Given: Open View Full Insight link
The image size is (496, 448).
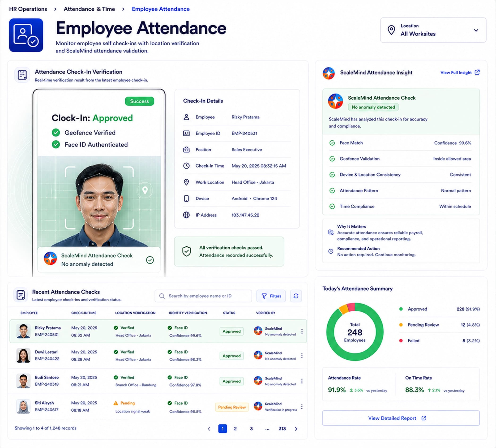Looking at the screenshot, I should pos(460,72).
